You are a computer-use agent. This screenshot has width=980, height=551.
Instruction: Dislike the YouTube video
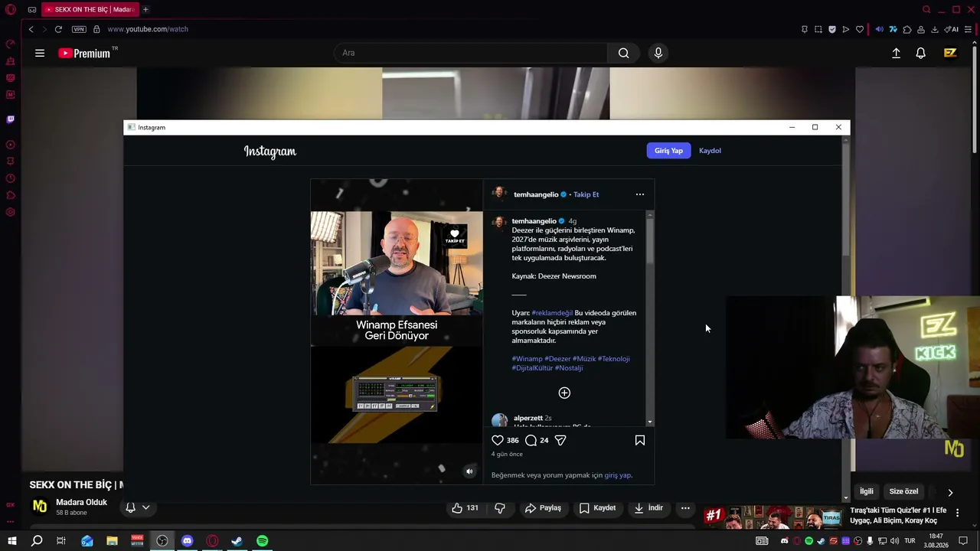500,508
